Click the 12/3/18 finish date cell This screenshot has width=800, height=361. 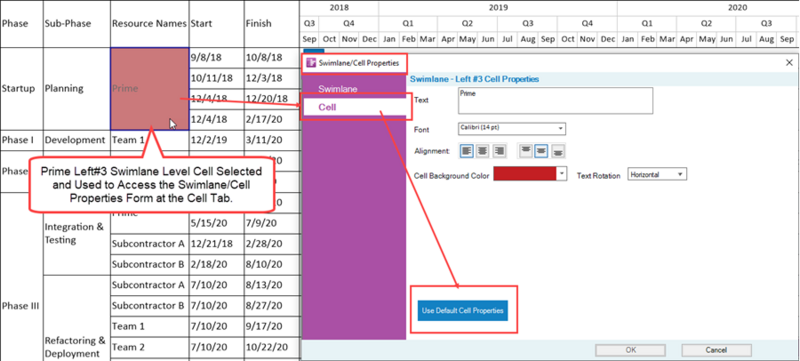271,78
